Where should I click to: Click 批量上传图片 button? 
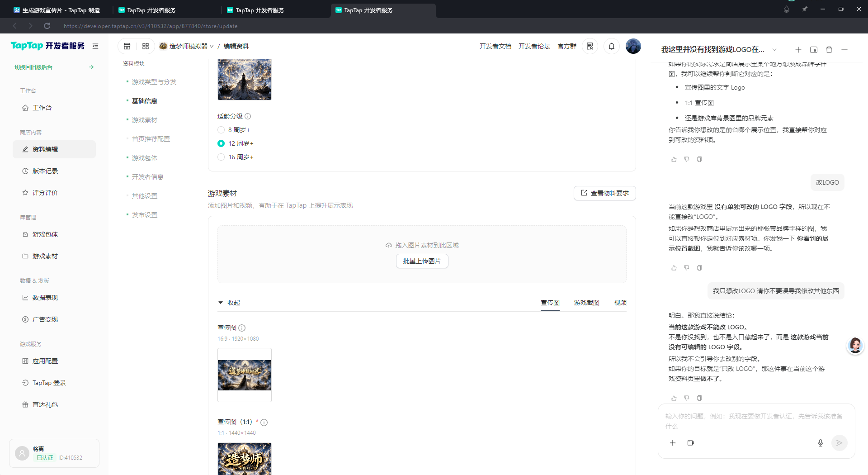pyautogui.click(x=422, y=261)
